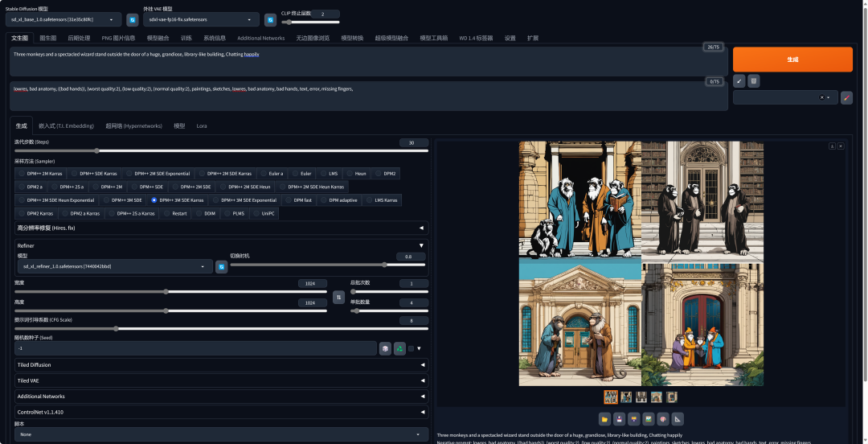Click the save image icon below gallery

tap(619, 418)
